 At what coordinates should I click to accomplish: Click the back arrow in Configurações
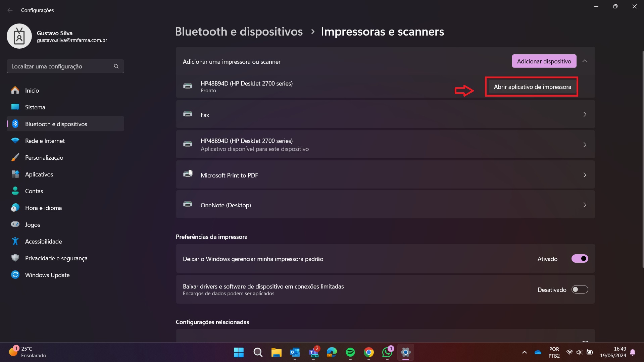pyautogui.click(x=10, y=10)
